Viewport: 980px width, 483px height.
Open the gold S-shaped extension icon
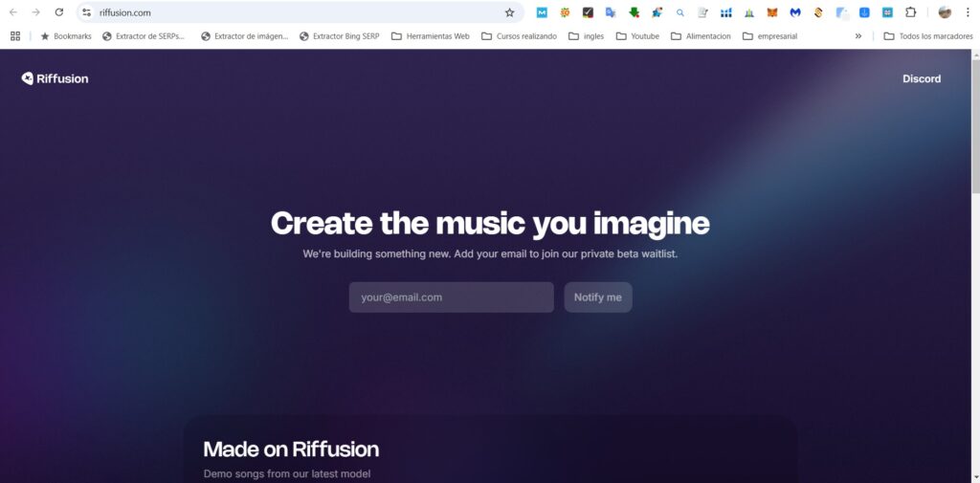[x=818, y=12]
